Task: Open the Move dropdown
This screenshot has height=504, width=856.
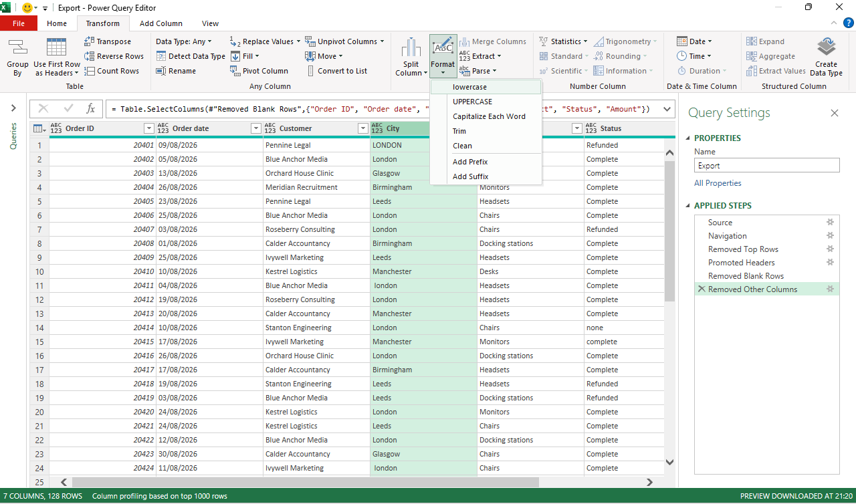Action: [x=324, y=56]
